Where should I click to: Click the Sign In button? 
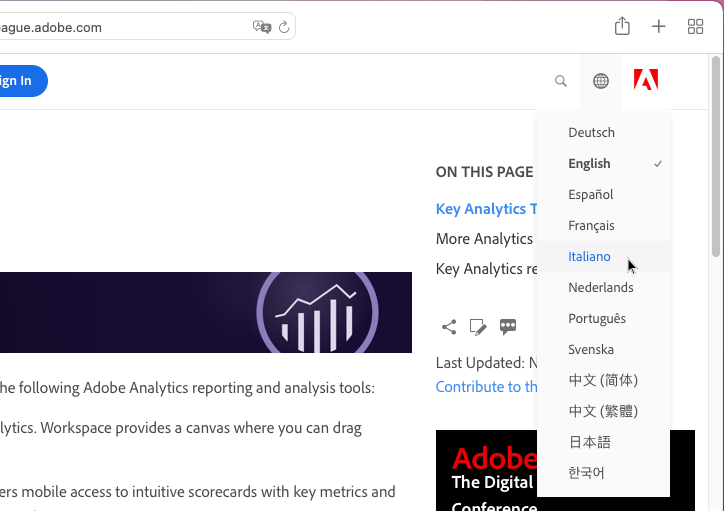(x=21, y=81)
